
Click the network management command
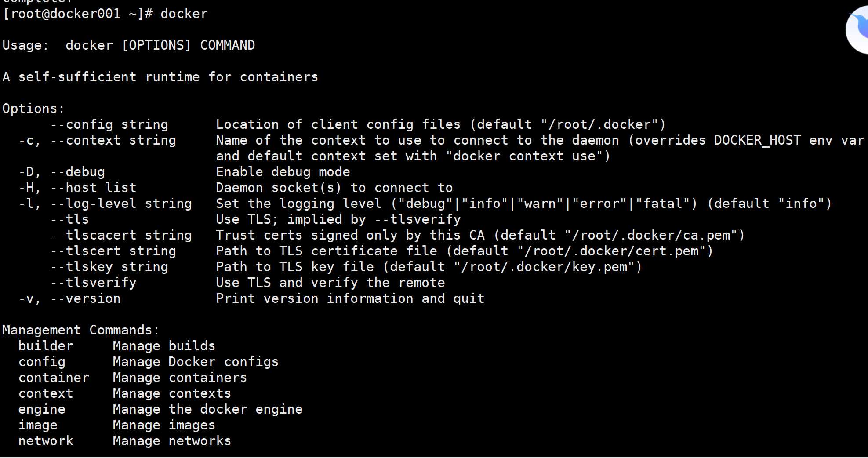[46, 441]
